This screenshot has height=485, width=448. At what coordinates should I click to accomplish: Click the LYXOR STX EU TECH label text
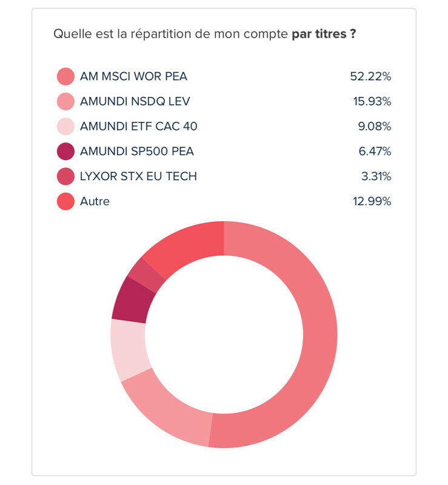138,176
